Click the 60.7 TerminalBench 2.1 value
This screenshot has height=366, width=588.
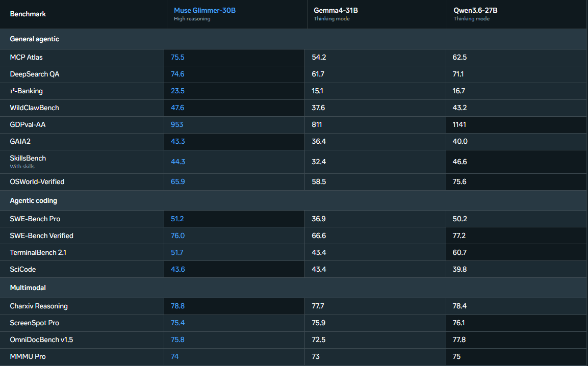459,252
